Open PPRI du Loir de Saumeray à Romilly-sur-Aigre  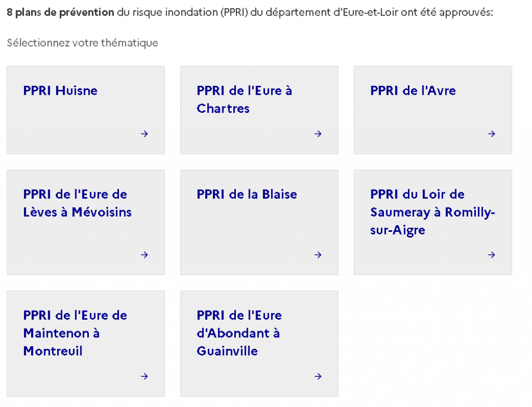click(x=432, y=212)
